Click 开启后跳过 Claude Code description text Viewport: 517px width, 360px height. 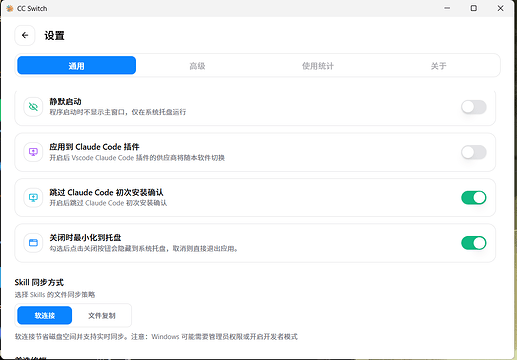coord(108,203)
